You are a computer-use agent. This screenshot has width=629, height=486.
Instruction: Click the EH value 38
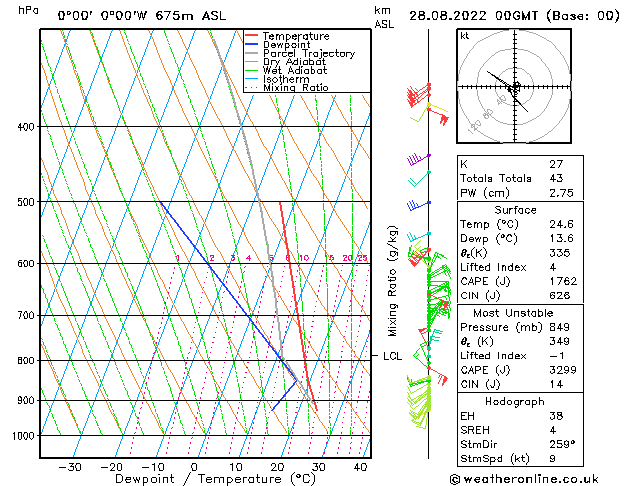(x=556, y=416)
